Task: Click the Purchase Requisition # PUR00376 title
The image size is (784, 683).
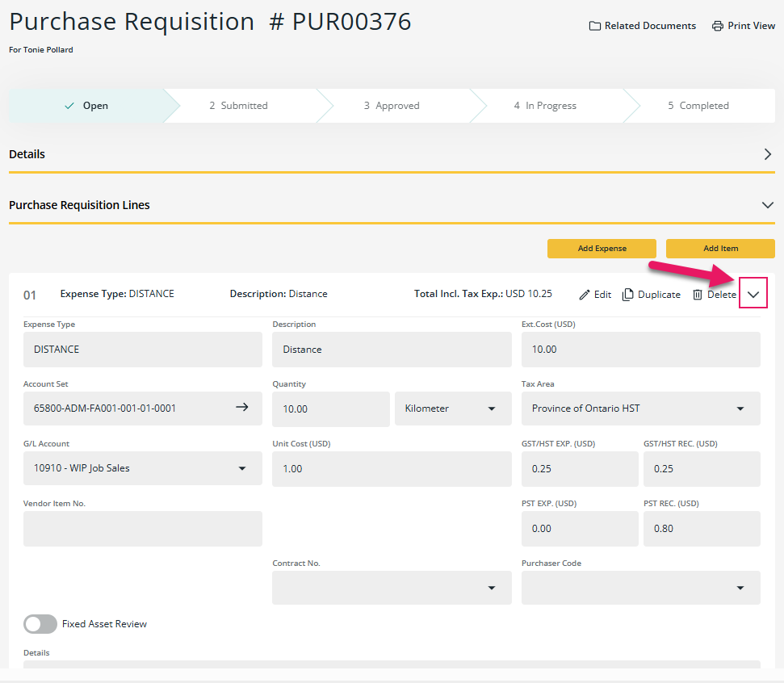Action: pyautogui.click(x=210, y=22)
